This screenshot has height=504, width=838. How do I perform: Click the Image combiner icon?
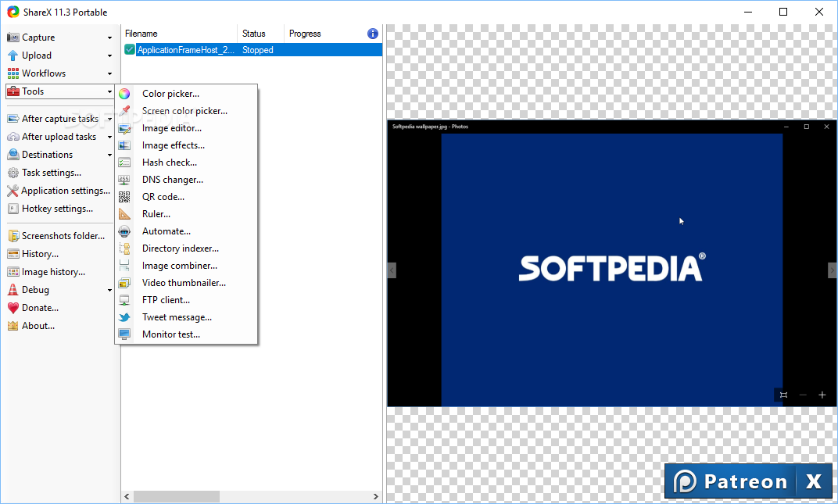[x=124, y=266]
